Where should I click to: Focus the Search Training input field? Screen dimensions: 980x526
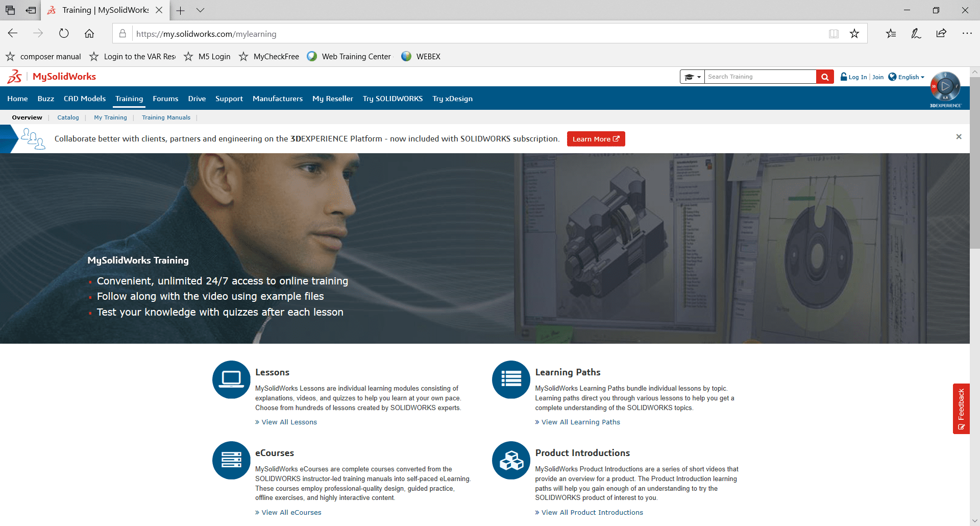coord(761,77)
